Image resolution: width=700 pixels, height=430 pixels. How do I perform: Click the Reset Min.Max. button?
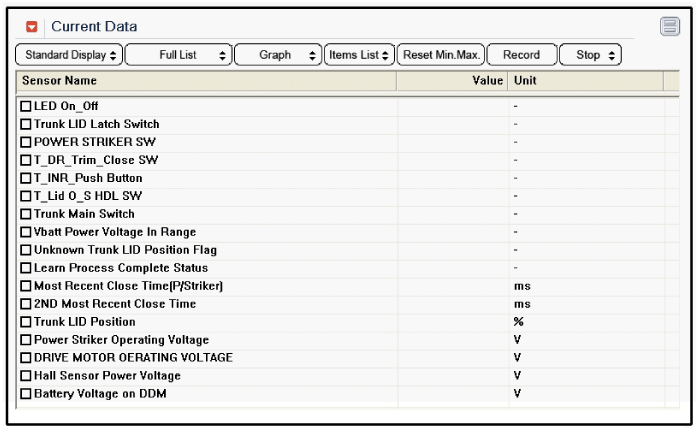pos(441,55)
